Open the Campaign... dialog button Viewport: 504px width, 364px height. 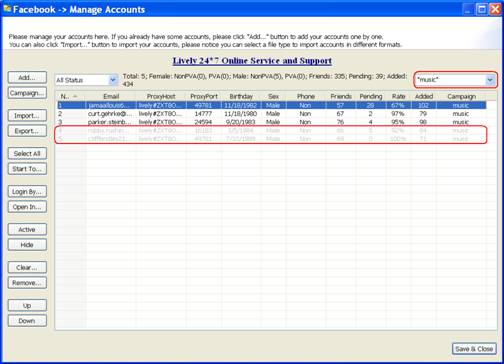pos(27,93)
